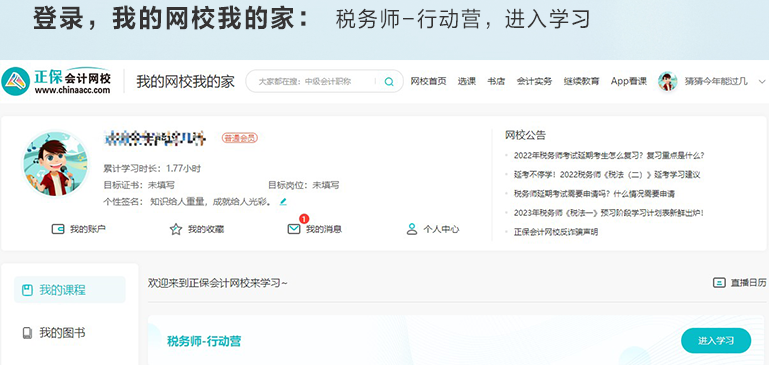Click the 累计学习时长 1.77小时 text

pos(152,168)
